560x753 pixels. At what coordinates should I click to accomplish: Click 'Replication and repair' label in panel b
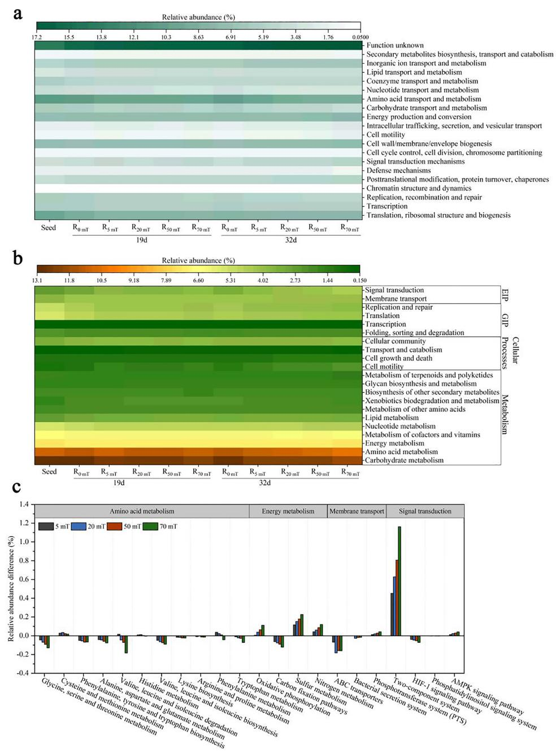(398, 307)
